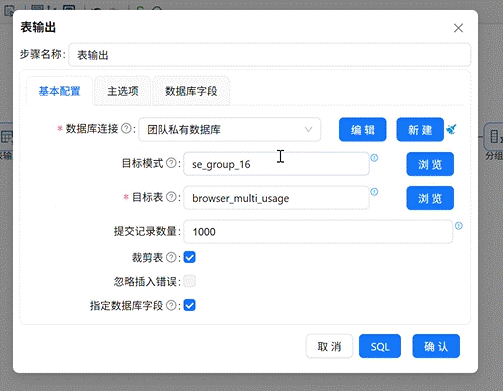Switch to the 基本配置 tab
Viewport: 503px width, 391px height.
[x=59, y=91]
